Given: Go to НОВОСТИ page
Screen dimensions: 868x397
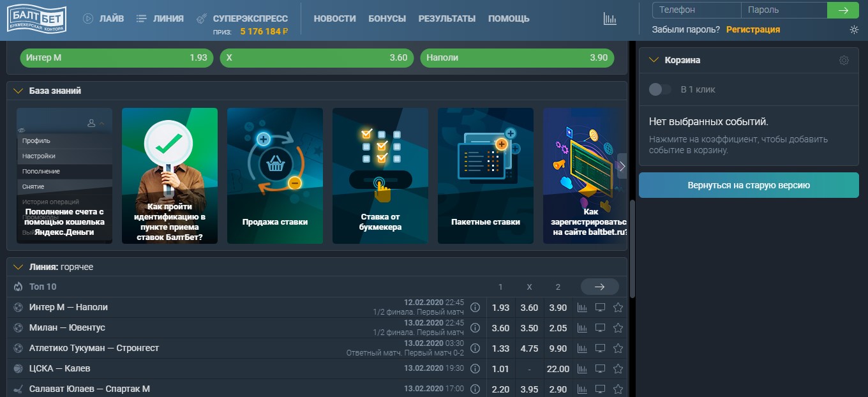Looking at the screenshot, I should click(x=334, y=19).
